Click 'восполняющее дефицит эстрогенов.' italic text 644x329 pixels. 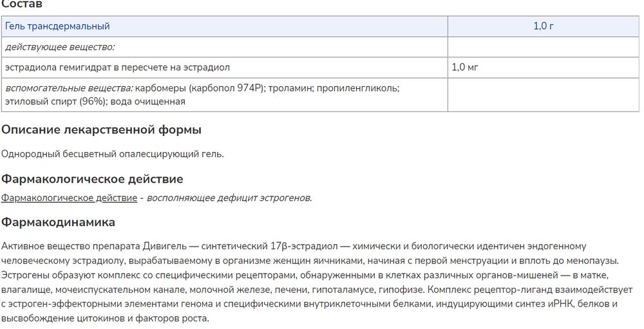(x=229, y=198)
